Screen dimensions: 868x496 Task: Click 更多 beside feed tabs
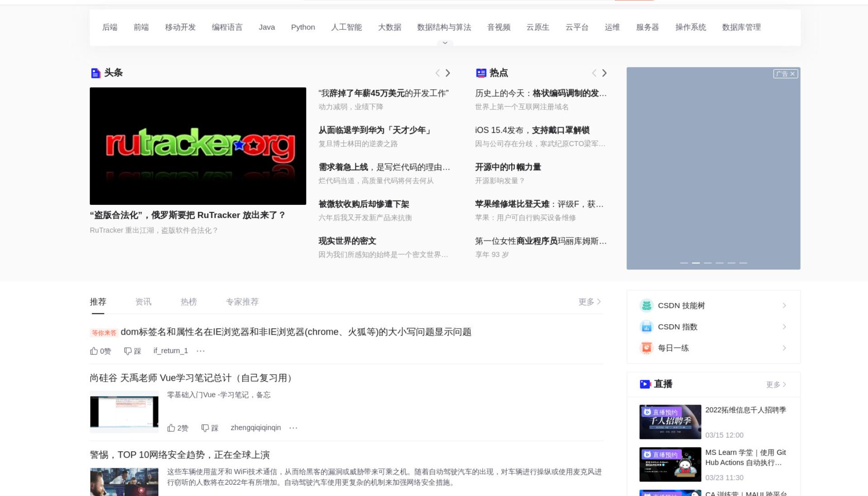590,302
